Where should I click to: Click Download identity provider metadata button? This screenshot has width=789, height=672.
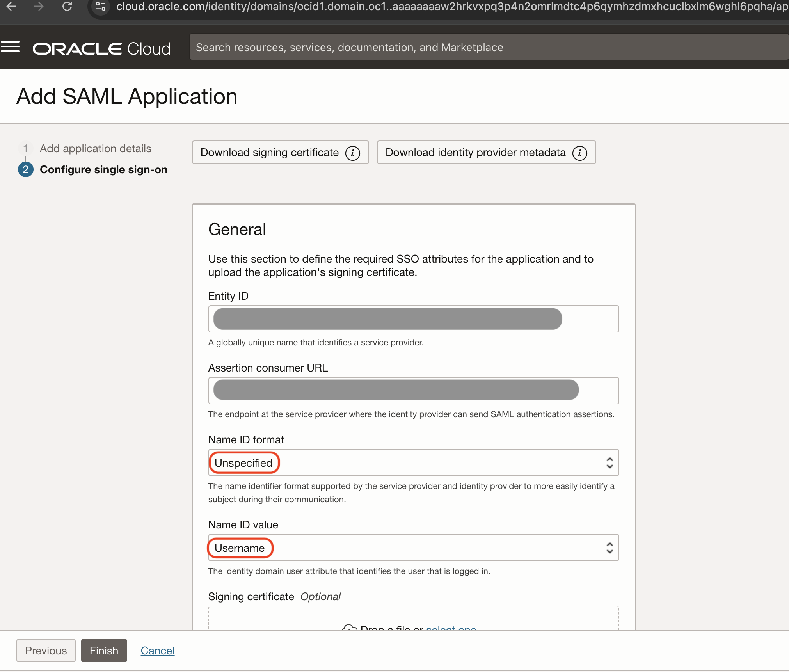click(475, 153)
